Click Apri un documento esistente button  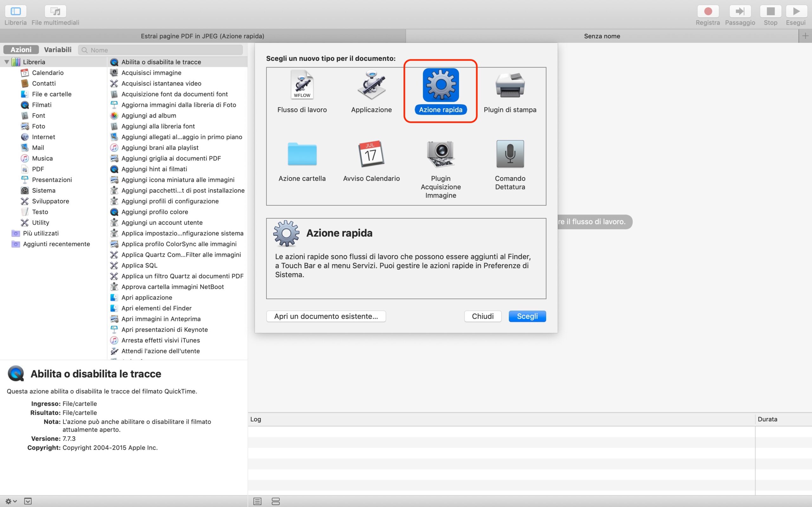[326, 316]
